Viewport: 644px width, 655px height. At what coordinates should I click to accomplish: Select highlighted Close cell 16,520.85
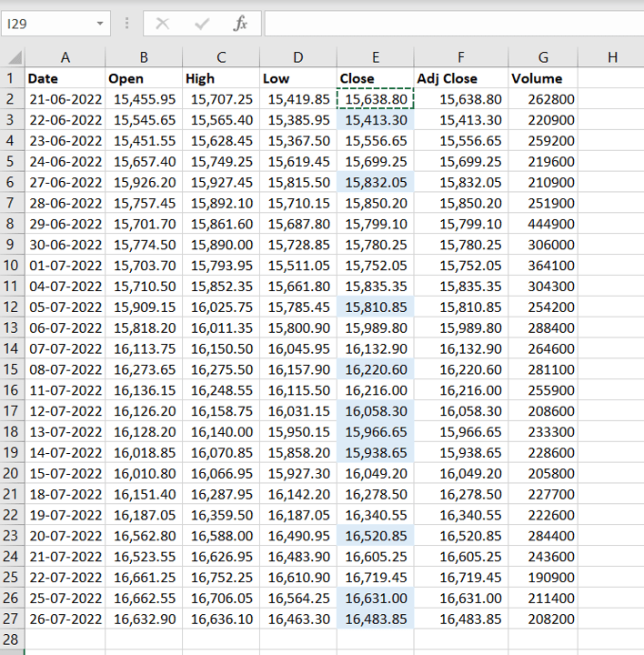376,536
